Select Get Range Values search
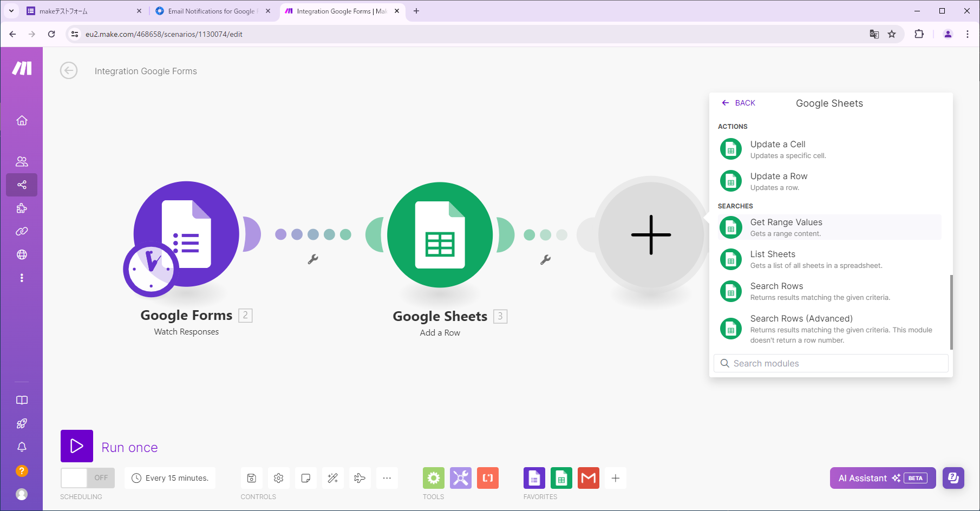The height and width of the screenshot is (511, 980). [829, 227]
